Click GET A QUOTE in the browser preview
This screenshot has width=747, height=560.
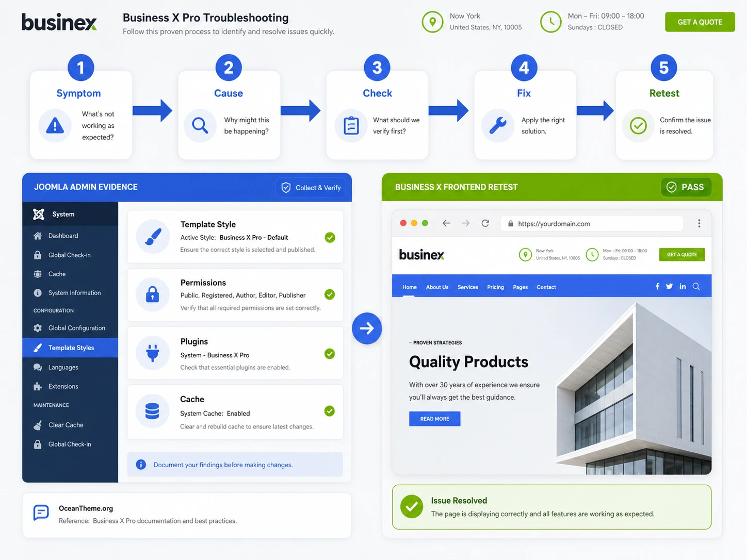pos(681,255)
